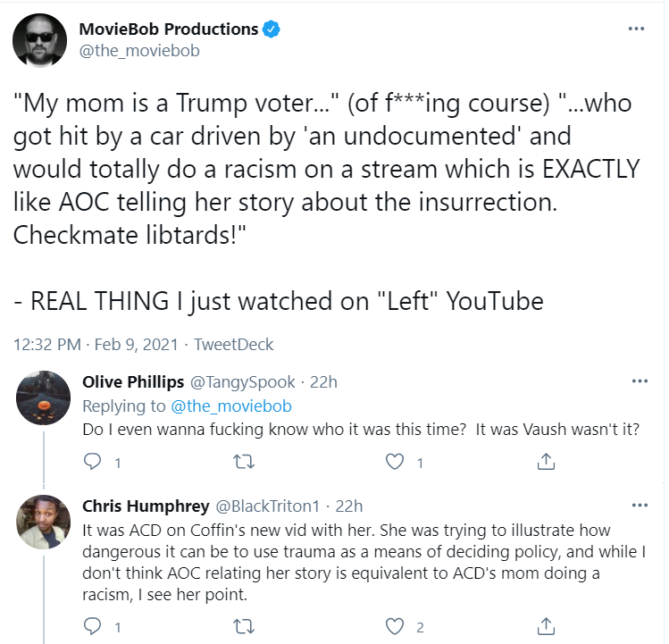Screen dimensions: 669x644
Task: View Olive Phillips' avatar
Action: (x=43, y=397)
